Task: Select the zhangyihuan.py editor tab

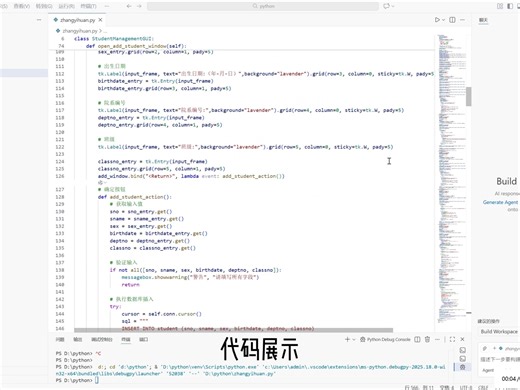Action: coord(78,20)
